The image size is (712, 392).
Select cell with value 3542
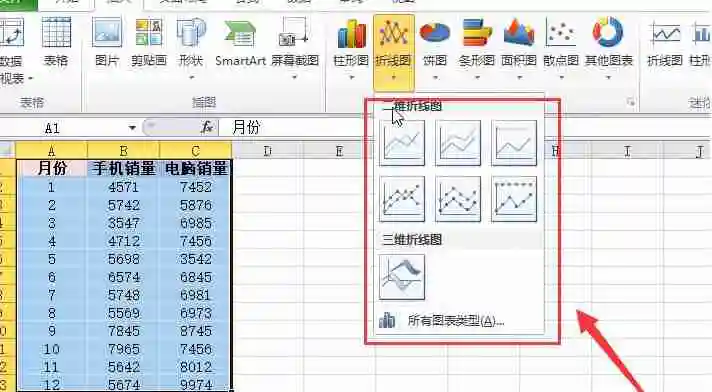click(196, 259)
